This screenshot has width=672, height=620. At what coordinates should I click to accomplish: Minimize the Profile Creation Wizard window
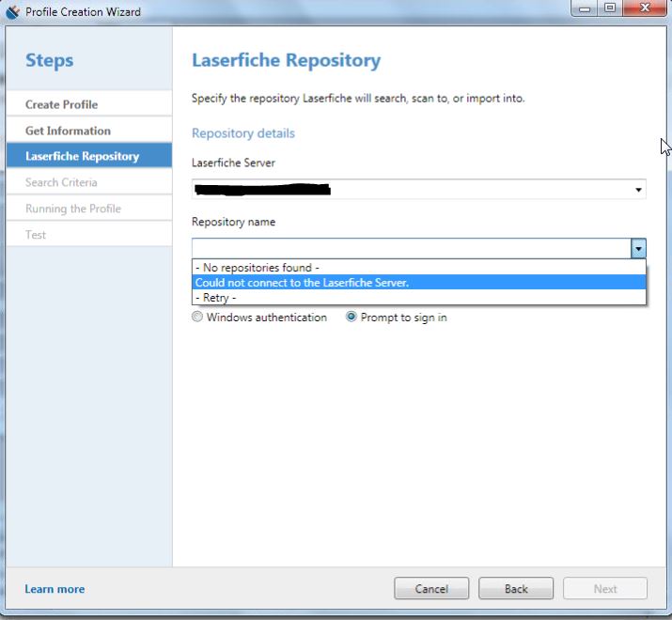(x=585, y=8)
